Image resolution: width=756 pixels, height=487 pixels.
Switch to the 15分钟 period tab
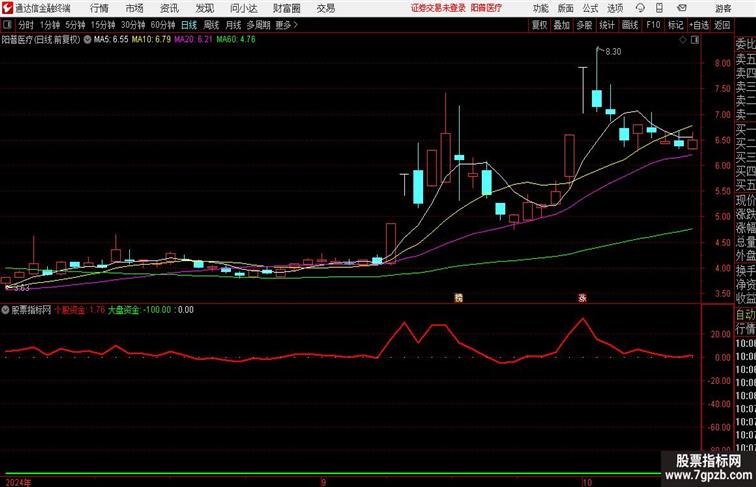[103, 25]
